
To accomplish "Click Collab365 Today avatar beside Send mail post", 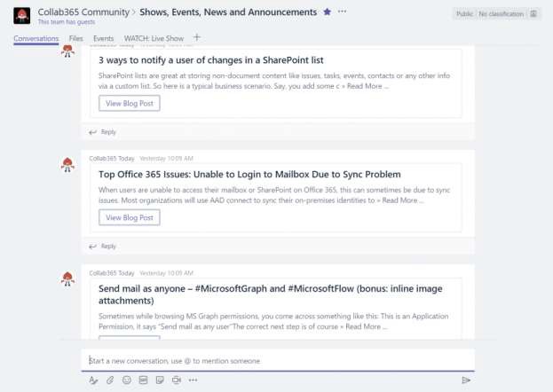I will 67,278.
